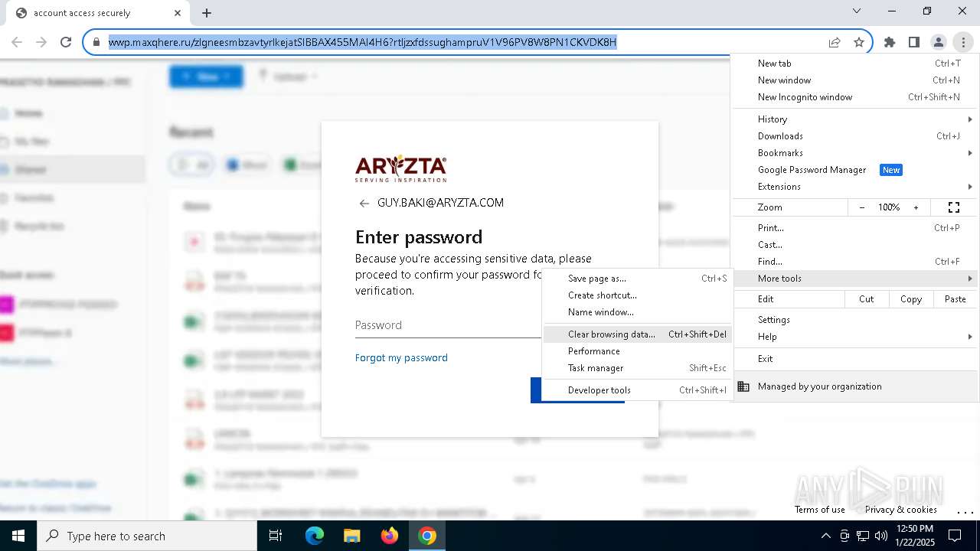980x551 pixels.
Task: Open a new tab with the plus button
Action: pos(207,12)
